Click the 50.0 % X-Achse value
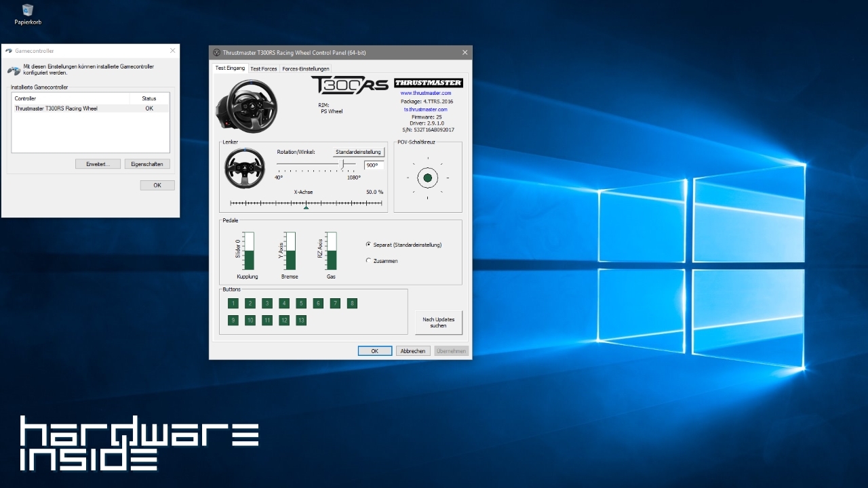Viewport: 868px width, 488px height. pyautogui.click(x=374, y=192)
